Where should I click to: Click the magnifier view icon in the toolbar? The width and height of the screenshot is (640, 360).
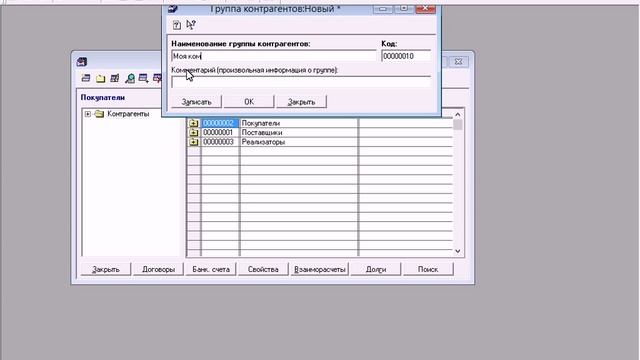pyautogui.click(x=130, y=78)
